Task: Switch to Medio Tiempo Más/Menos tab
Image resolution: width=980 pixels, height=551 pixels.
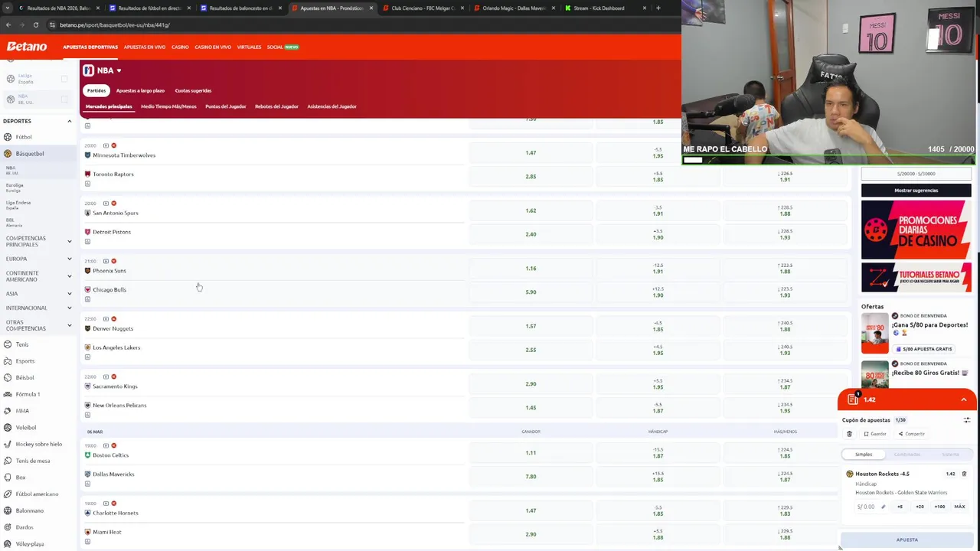Action: (x=168, y=106)
